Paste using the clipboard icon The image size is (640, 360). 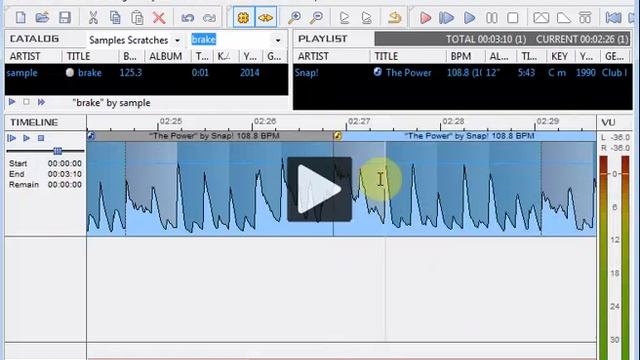tap(137, 18)
